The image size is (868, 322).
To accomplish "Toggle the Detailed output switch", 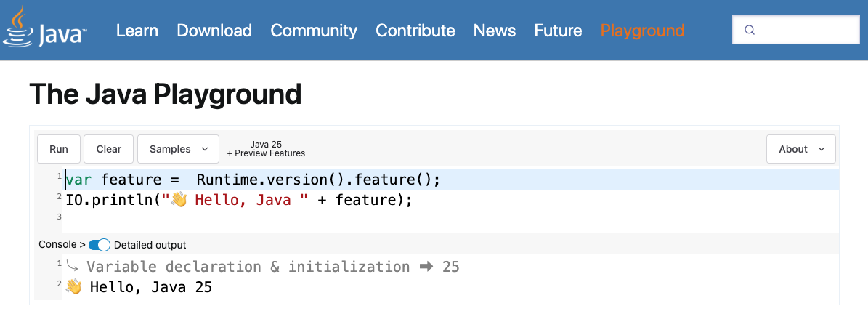I will pos(100,245).
